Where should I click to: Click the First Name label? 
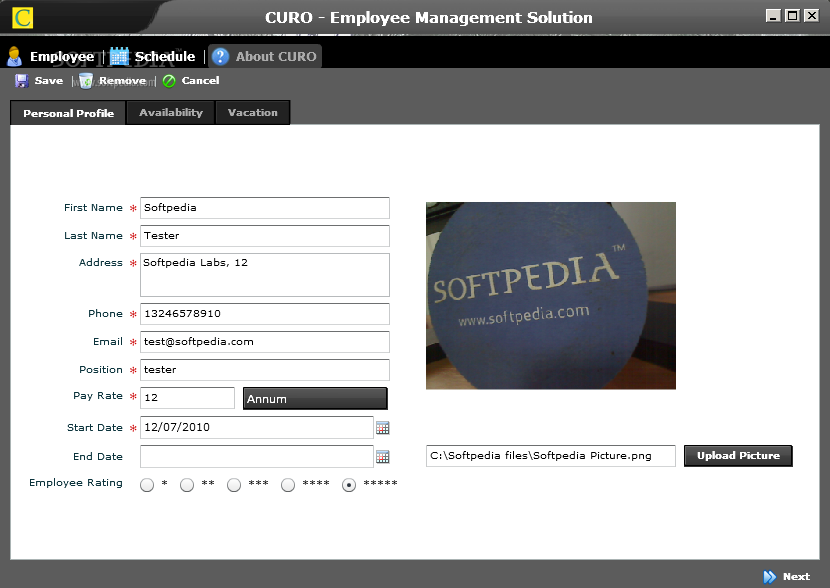coord(93,207)
